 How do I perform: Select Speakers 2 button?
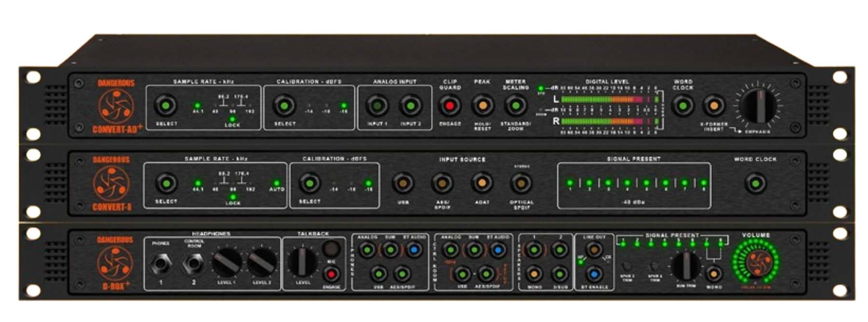point(559,250)
